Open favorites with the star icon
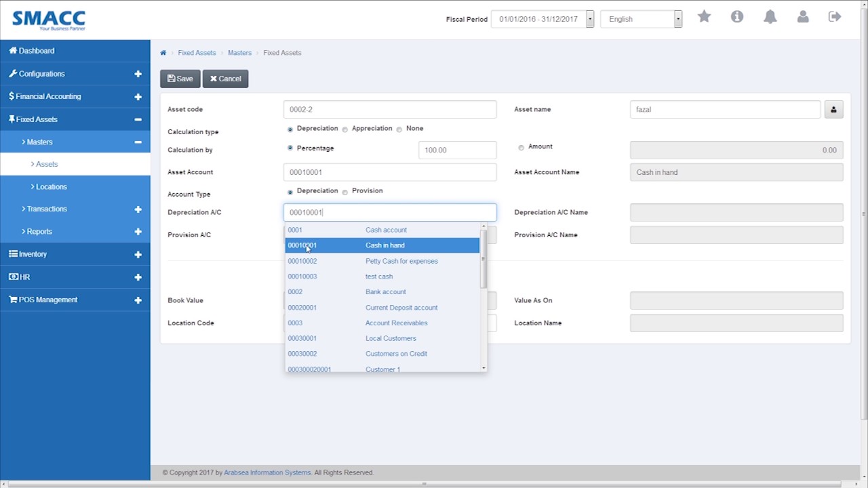 (x=705, y=17)
